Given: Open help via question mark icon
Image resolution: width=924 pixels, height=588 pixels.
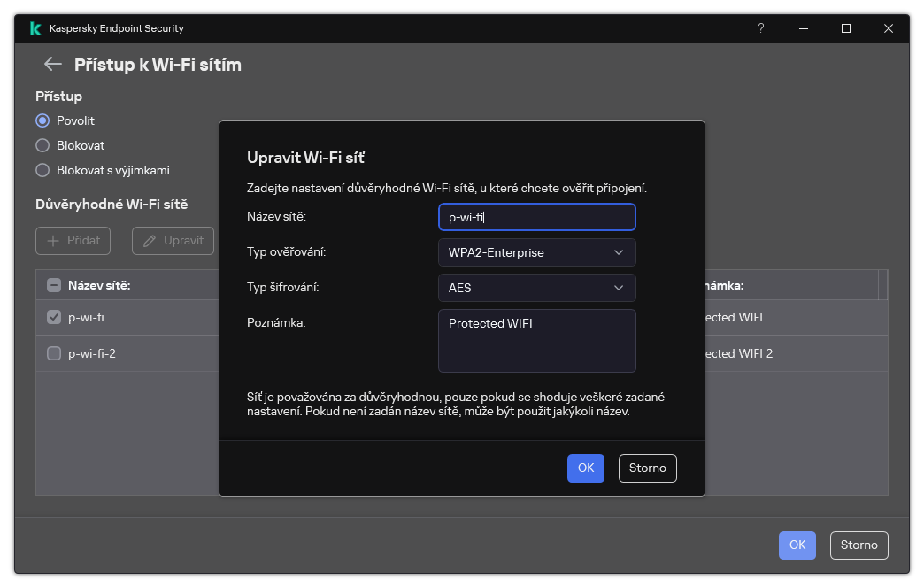Looking at the screenshot, I should (760, 28).
